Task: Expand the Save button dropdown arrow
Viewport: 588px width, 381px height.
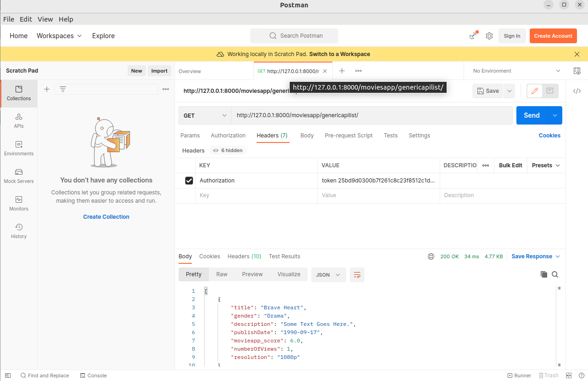Action: click(509, 91)
